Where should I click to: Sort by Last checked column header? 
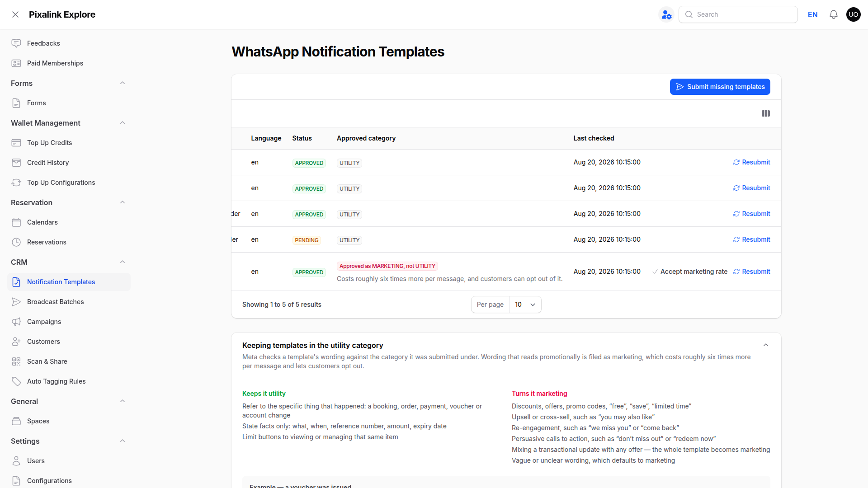(x=594, y=138)
